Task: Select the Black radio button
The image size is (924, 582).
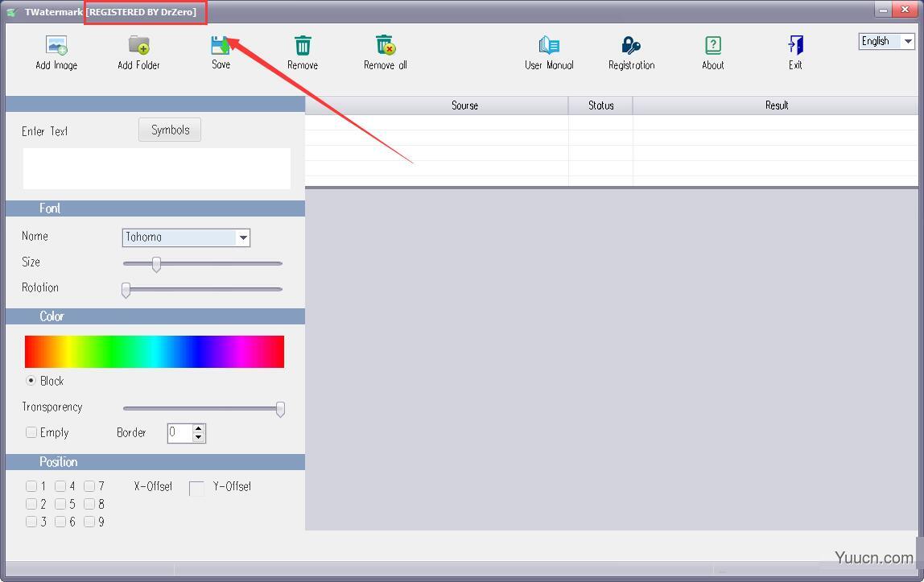Action: 31,381
